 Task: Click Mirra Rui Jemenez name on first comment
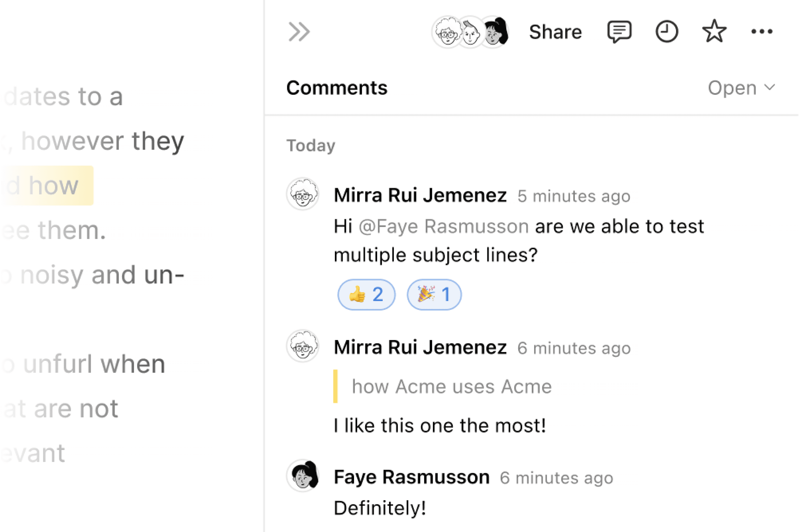[420, 195]
